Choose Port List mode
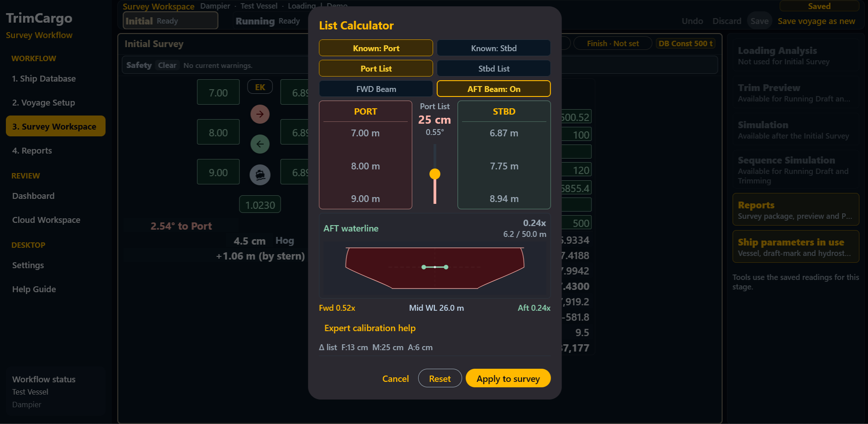This screenshot has width=868, height=424. 376,68
